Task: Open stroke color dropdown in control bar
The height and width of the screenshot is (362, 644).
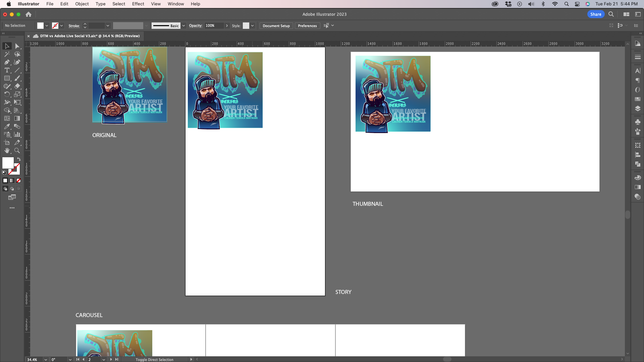Action: pos(61,26)
